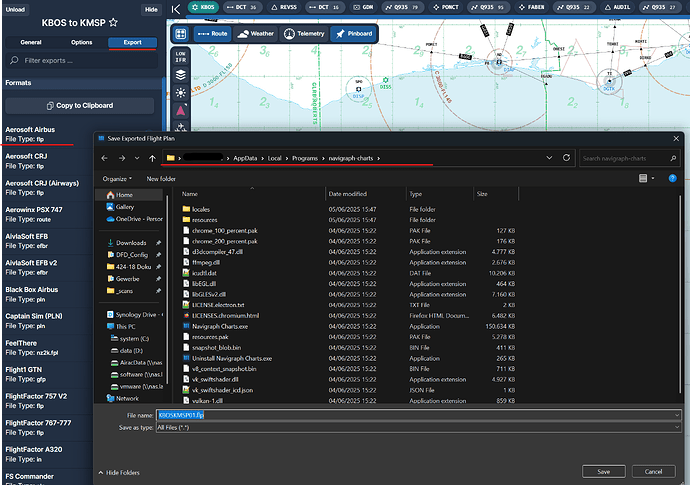Viewport: 690px width, 485px height.
Task: Collapse the side panel with the arrow icon
Action: pyautogui.click(x=176, y=8)
